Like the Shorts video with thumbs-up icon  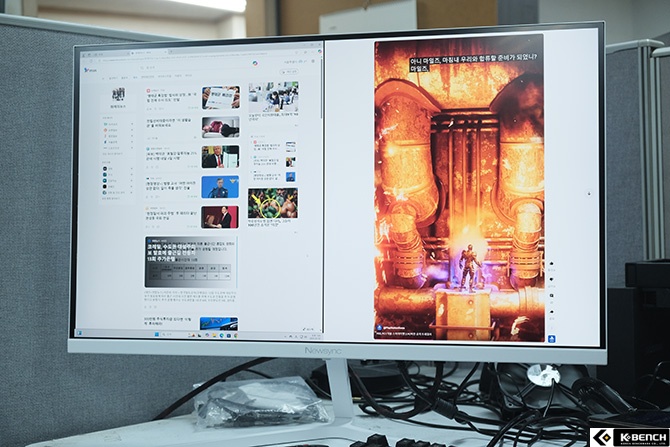[x=551, y=264]
